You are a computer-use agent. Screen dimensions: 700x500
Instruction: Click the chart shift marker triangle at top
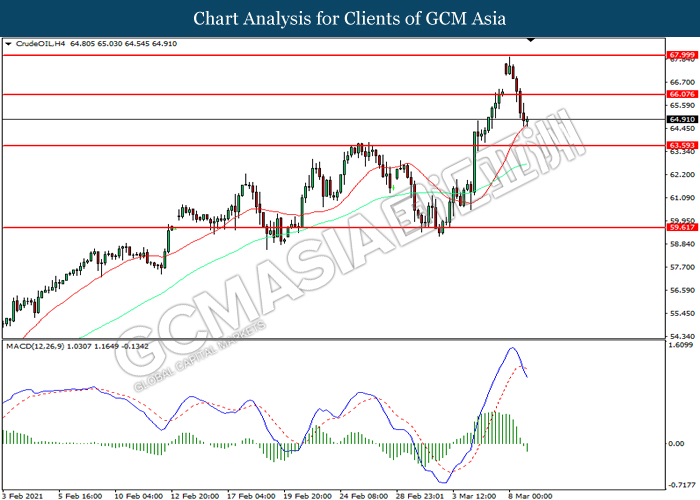point(530,40)
